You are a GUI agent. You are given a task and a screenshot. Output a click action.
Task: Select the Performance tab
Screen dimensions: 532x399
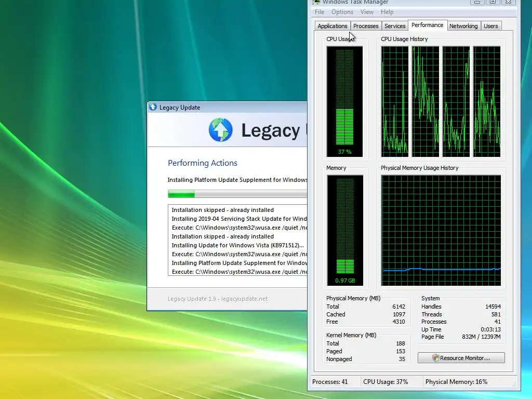[x=427, y=25]
